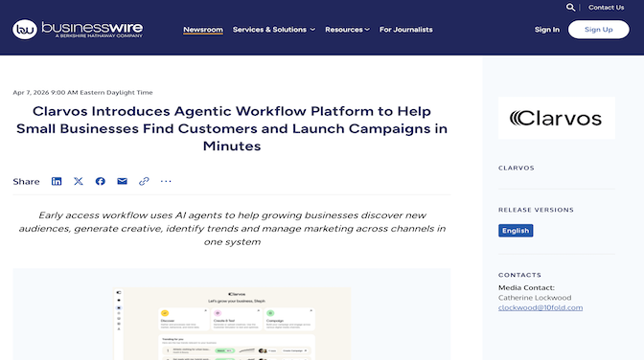Expand the Resources dropdown
The image size is (644, 360).
348,30
